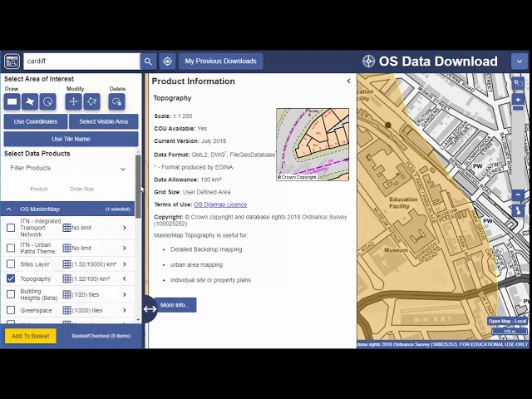Untick the Topography checkbox
This screenshot has width=532, height=399.
[x=11, y=278]
